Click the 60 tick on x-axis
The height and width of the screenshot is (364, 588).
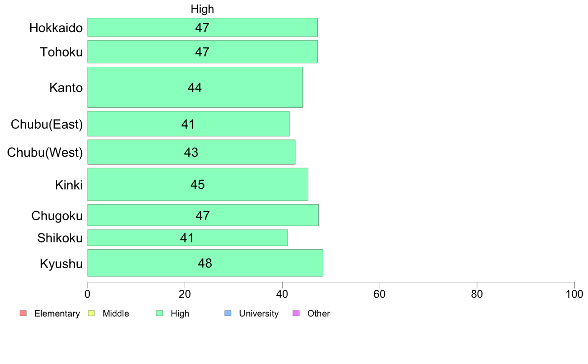379,294
